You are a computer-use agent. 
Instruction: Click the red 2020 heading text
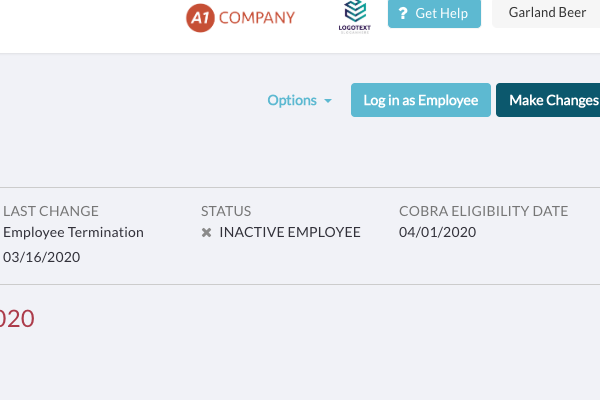(x=17, y=319)
